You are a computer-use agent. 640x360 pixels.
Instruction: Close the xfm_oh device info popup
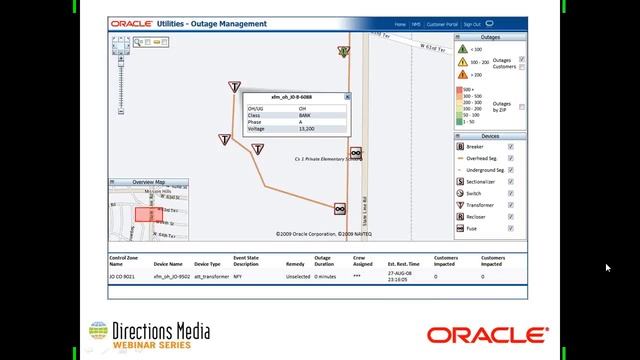pos(347,97)
